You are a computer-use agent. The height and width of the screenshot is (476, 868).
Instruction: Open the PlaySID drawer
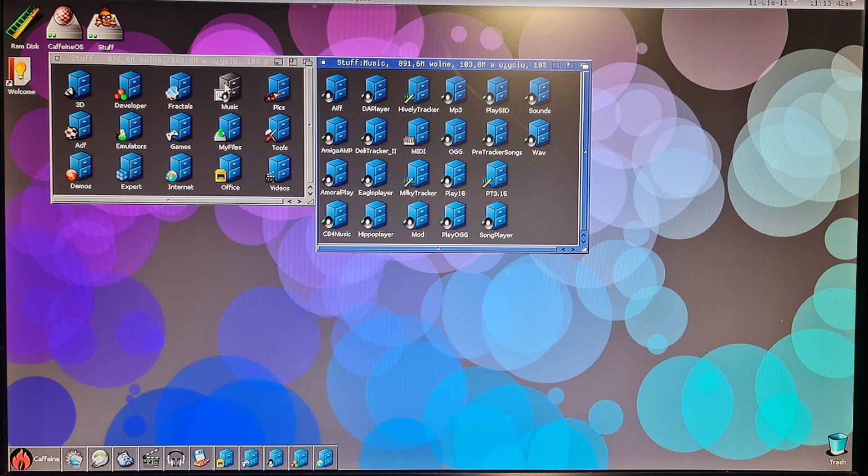pos(496,92)
